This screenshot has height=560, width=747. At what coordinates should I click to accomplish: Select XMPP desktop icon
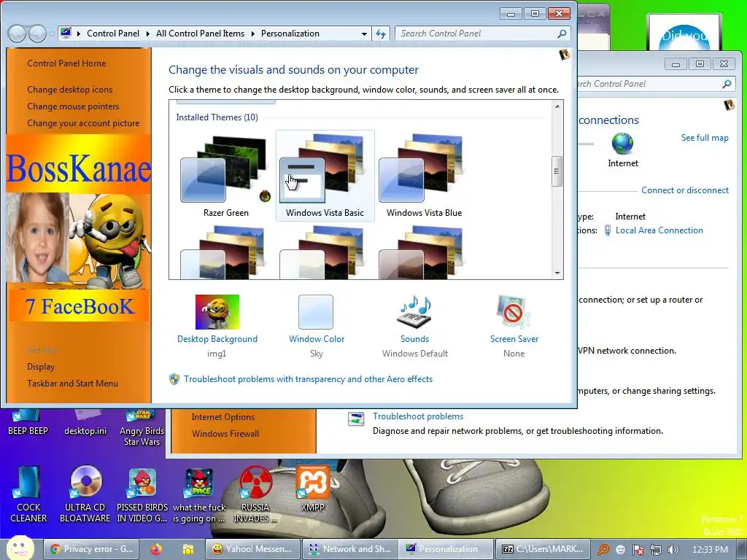312,488
